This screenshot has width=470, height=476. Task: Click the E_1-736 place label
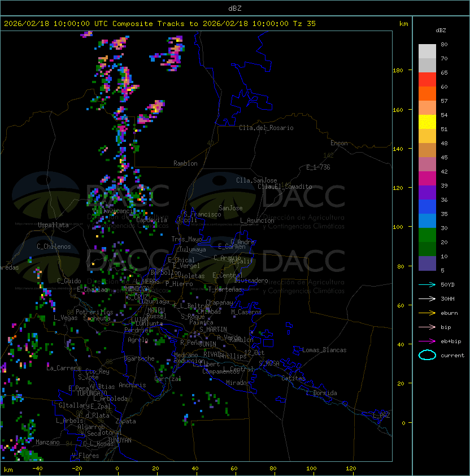[318, 167]
